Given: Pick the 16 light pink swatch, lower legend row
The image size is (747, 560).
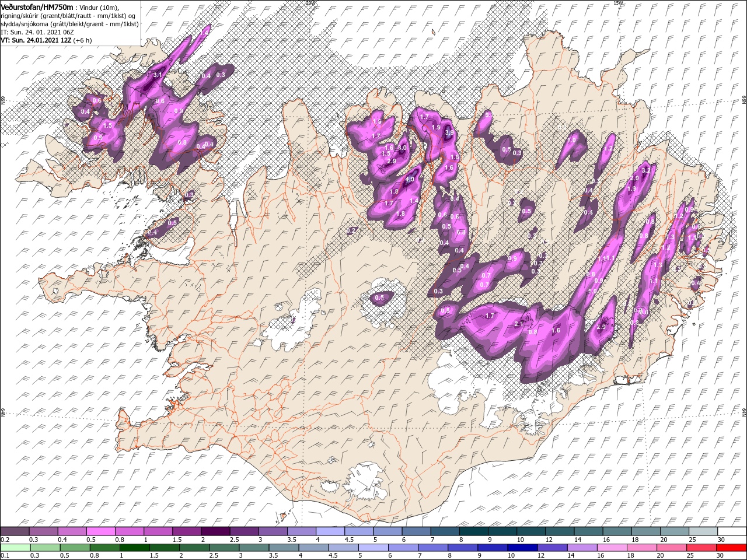Looking at the screenshot, I should pyautogui.click(x=612, y=547).
